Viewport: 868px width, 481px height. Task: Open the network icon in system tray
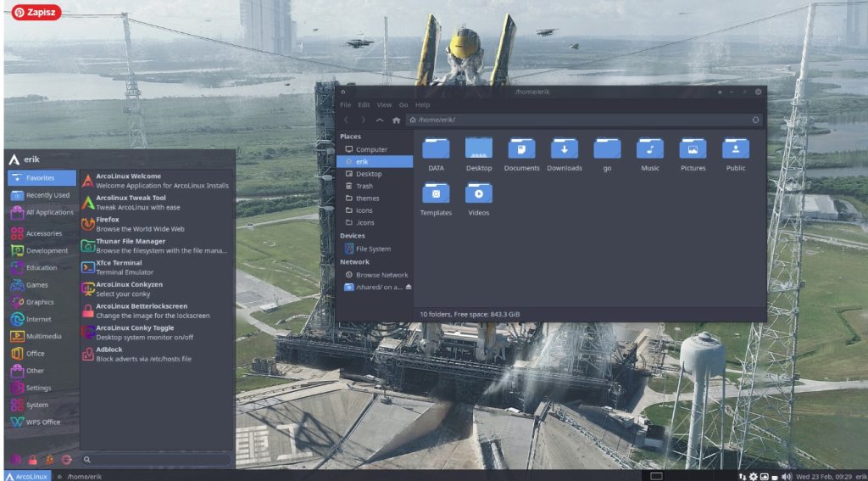click(742, 476)
